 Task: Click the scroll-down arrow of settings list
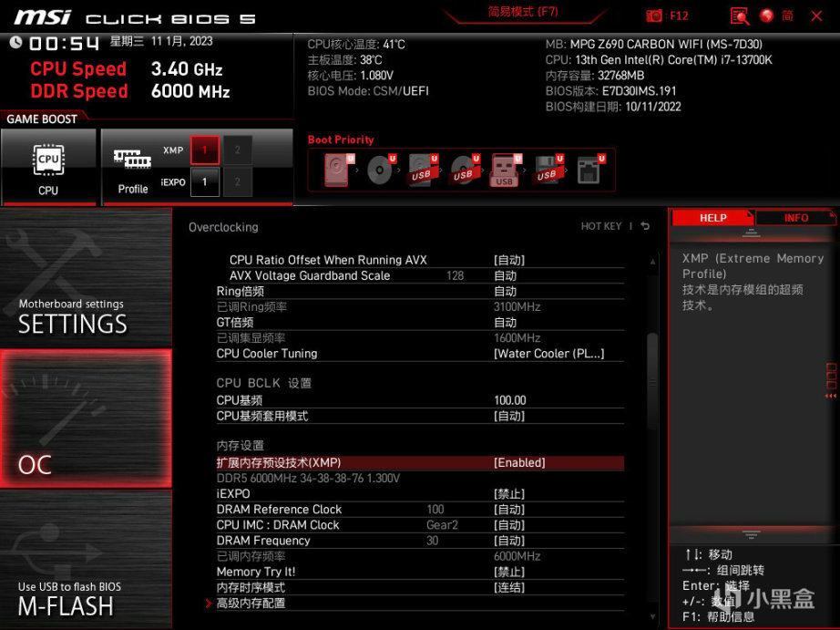(x=652, y=617)
